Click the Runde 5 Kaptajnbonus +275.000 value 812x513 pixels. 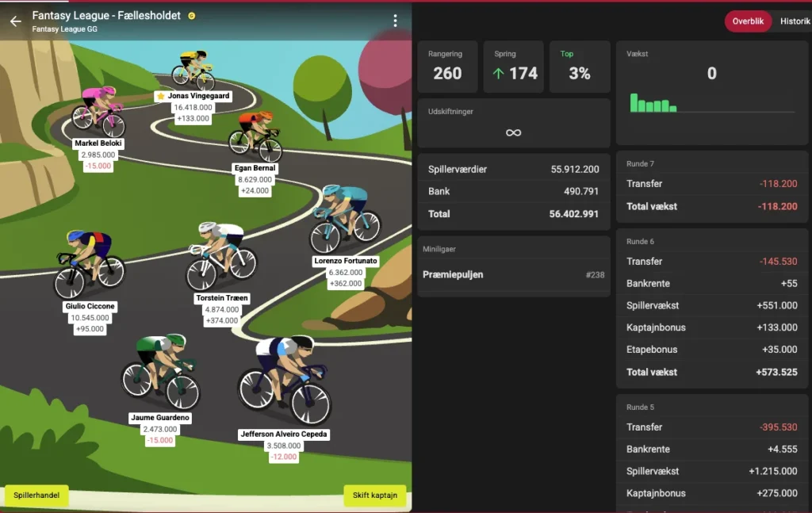coord(777,494)
